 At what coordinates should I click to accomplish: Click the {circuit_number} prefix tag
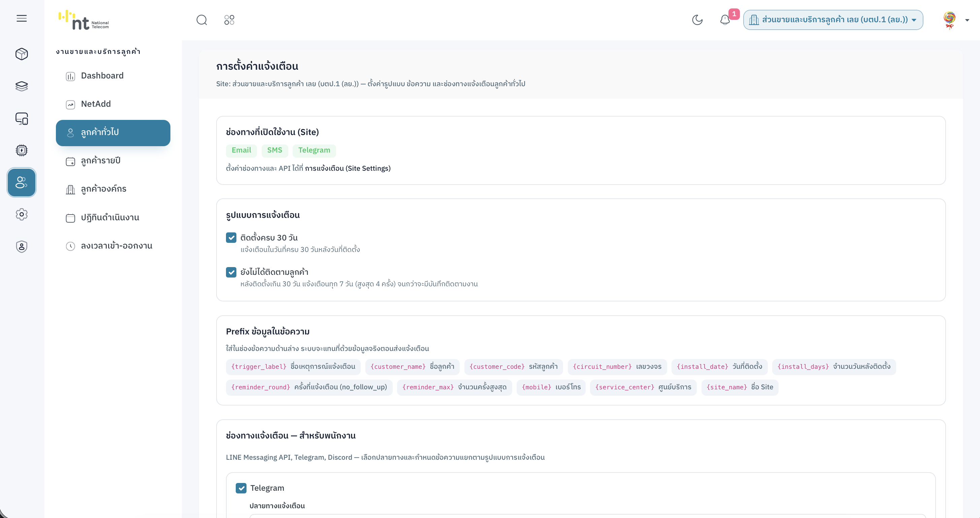tap(617, 366)
